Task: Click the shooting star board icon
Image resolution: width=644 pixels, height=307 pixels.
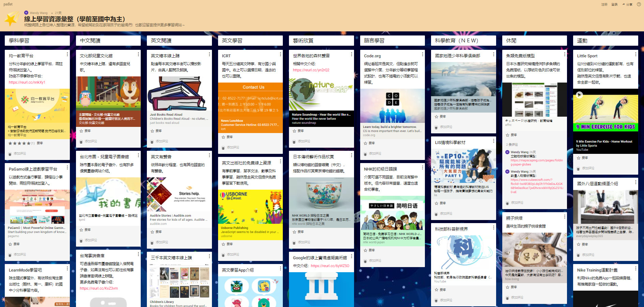Action: click(x=12, y=20)
